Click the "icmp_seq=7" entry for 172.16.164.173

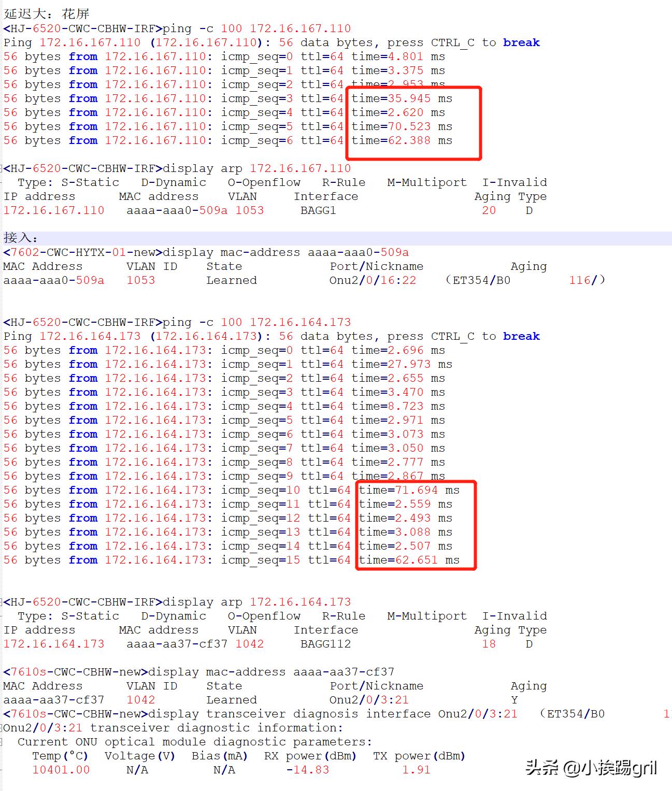click(256, 448)
